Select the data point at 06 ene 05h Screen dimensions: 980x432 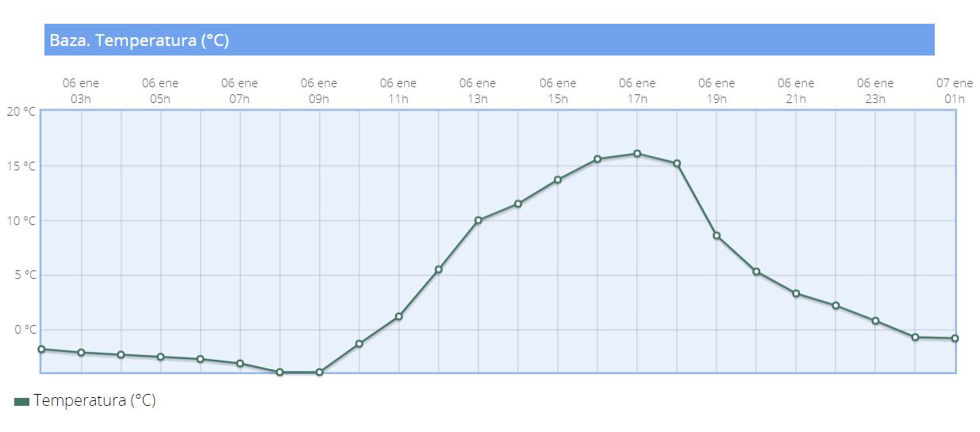pos(160,357)
